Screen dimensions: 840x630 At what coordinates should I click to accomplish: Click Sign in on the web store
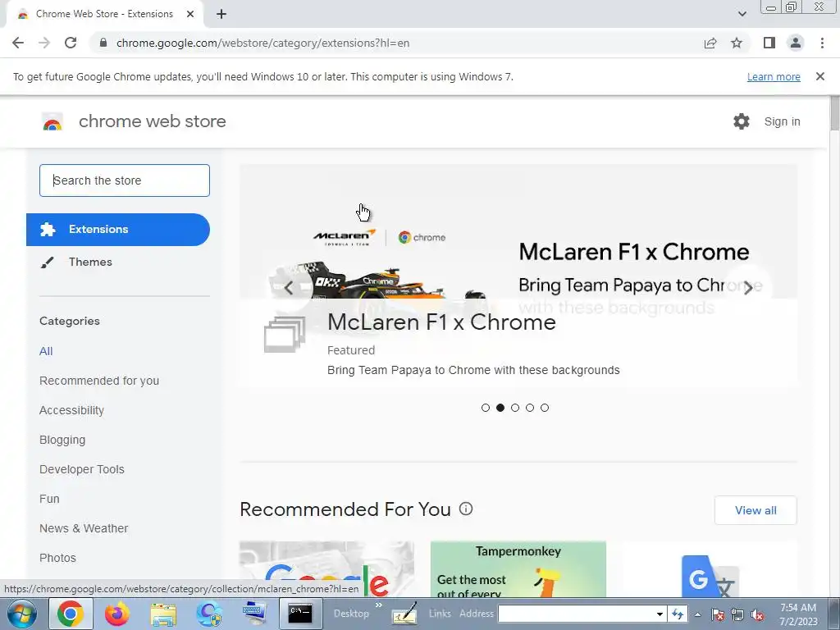click(782, 121)
